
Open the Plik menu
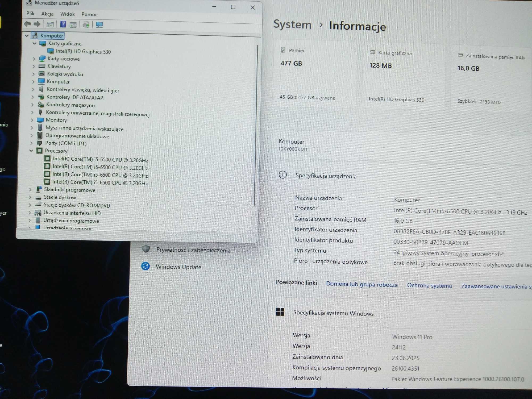30,13
